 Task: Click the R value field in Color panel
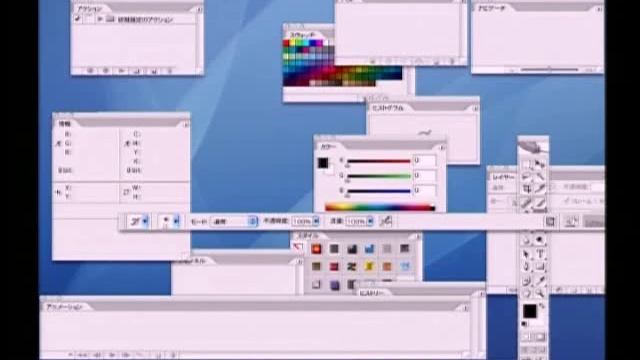tap(424, 161)
